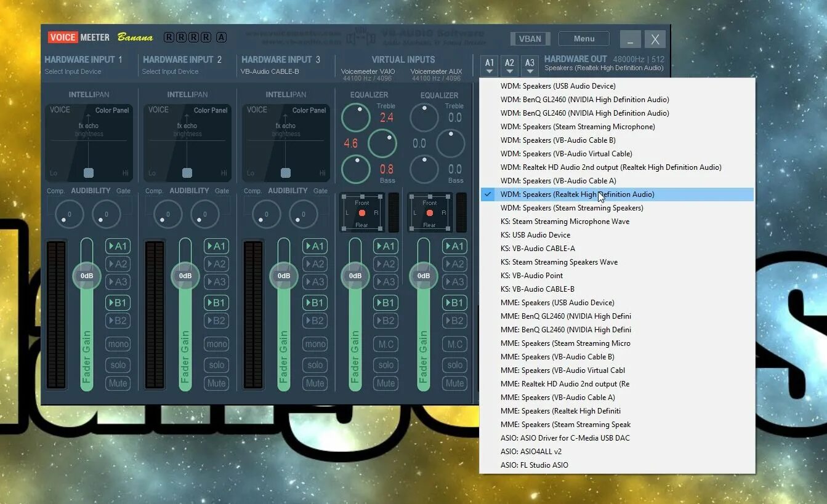Open the VBAN settings button
827x504 pixels.
pos(530,39)
